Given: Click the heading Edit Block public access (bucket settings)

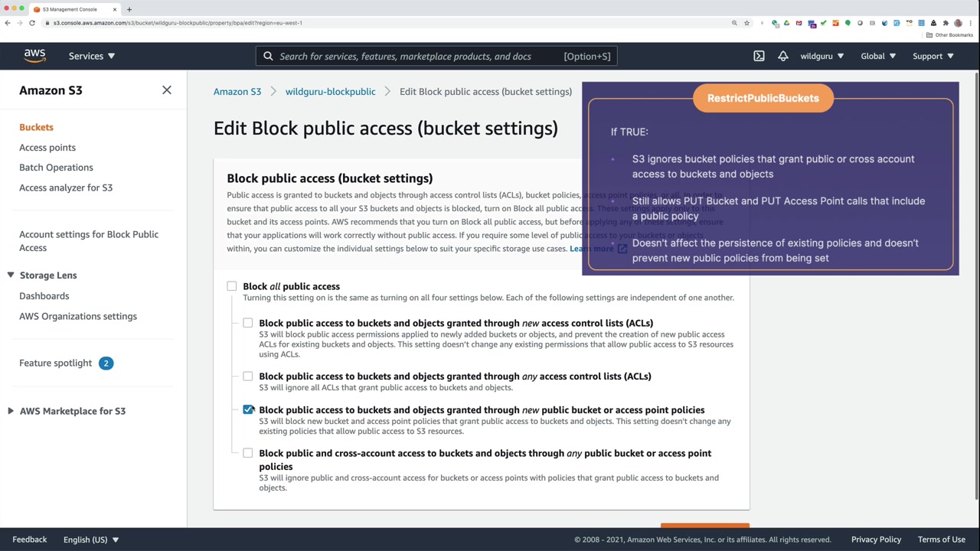Looking at the screenshot, I should tap(386, 129).
